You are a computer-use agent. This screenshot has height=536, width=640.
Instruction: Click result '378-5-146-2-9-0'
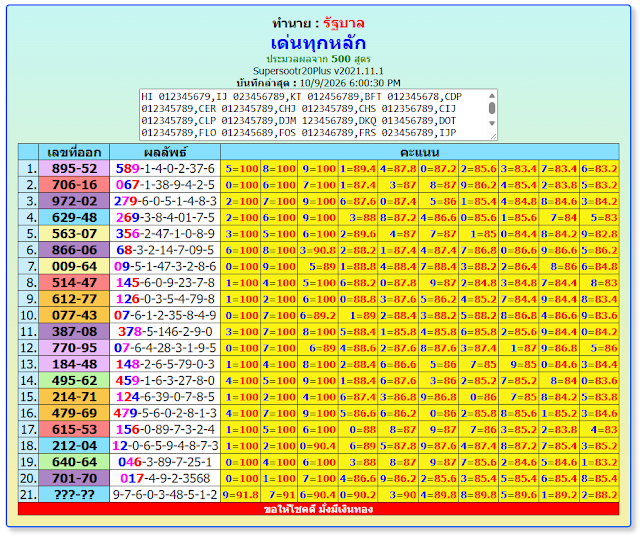coord(165,332)
